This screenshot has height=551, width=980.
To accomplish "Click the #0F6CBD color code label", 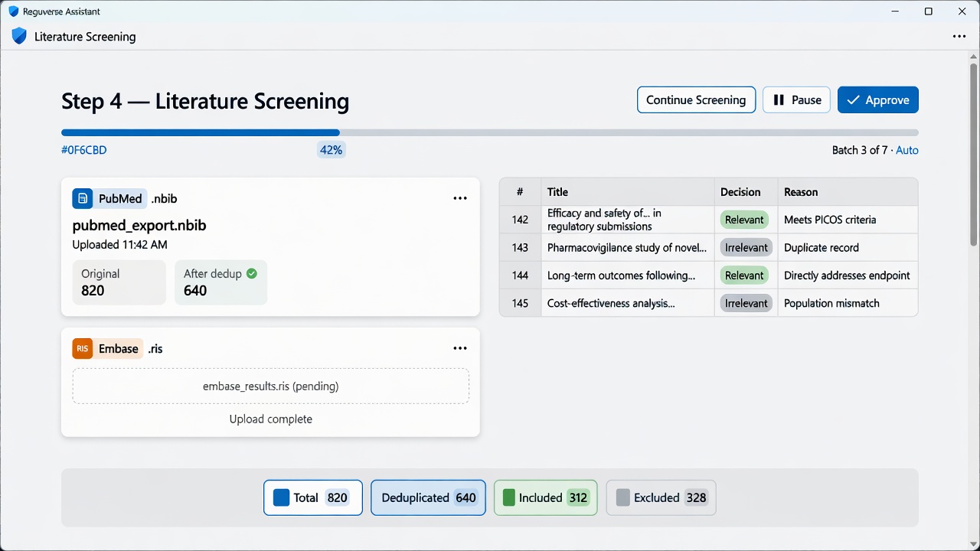I will (x=84, y=150).
